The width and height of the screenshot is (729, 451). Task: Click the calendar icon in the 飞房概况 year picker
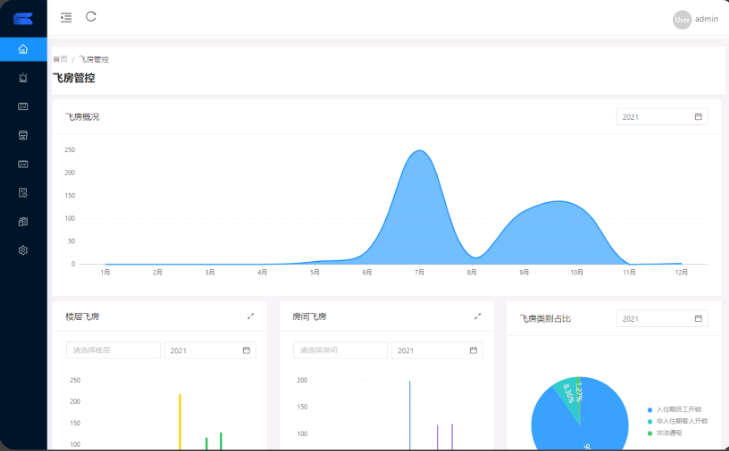pos(698,117)
